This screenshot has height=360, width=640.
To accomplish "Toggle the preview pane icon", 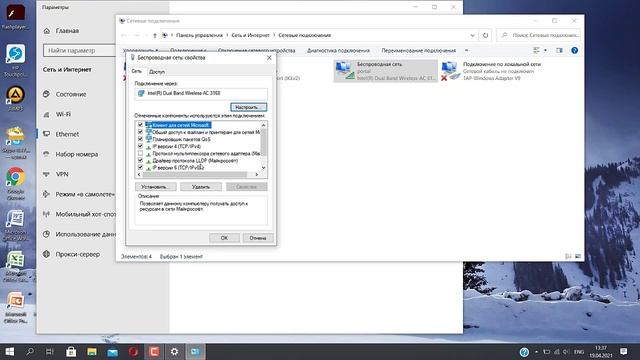I will 559,51.
